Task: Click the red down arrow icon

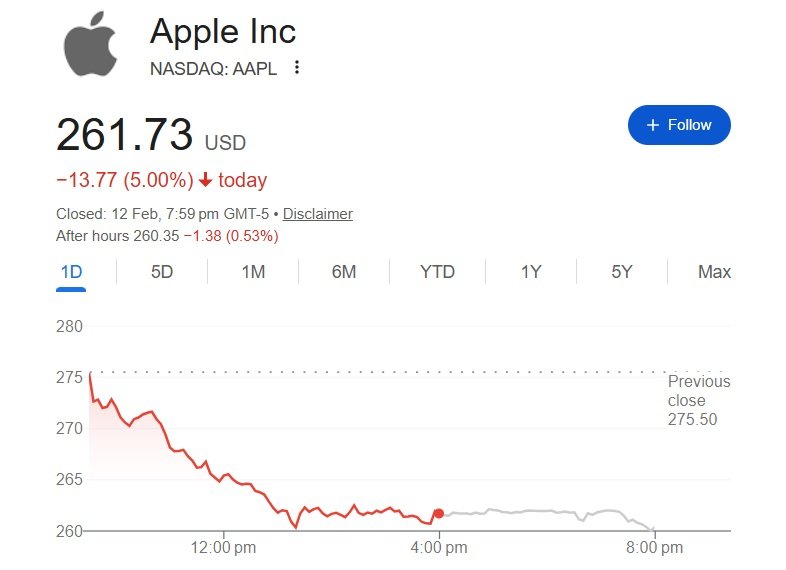Action: (x=205, y=181)
